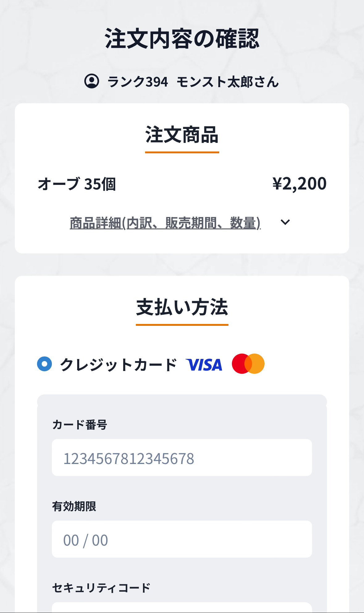Click the セキュリティコード field label
The image size is (364, 613).
click(x=101, y=588)
